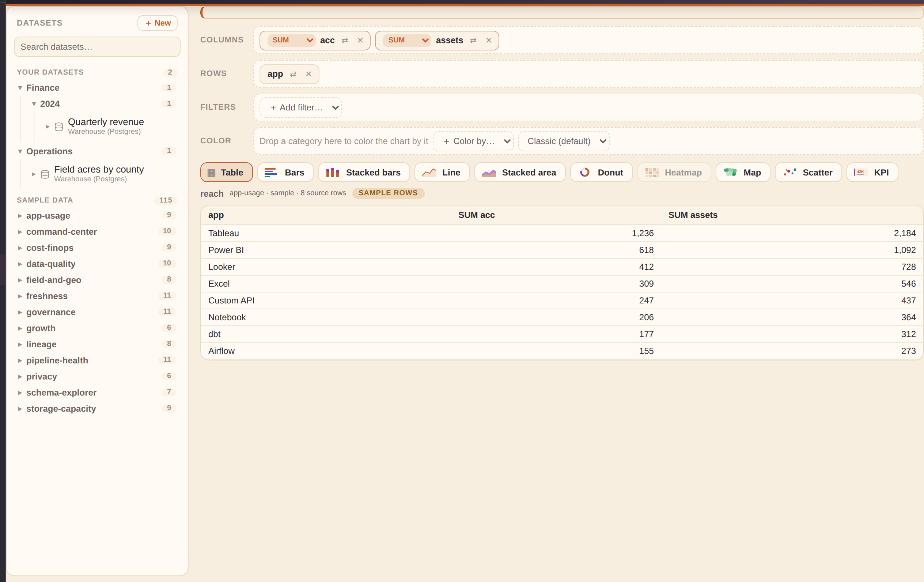The width and height of the screenshot is (924, 582).
Task: Swap the assets column pill
Action: [473, 40]
